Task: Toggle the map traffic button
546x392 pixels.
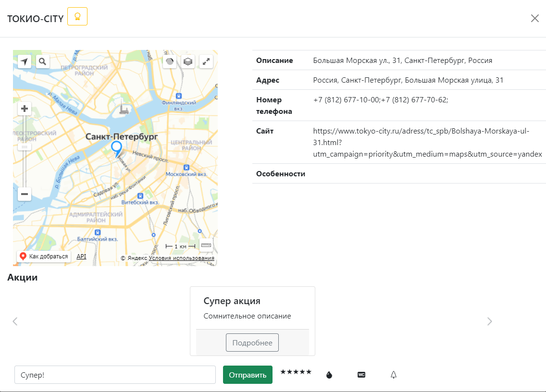Action: (x=170, y=61)
